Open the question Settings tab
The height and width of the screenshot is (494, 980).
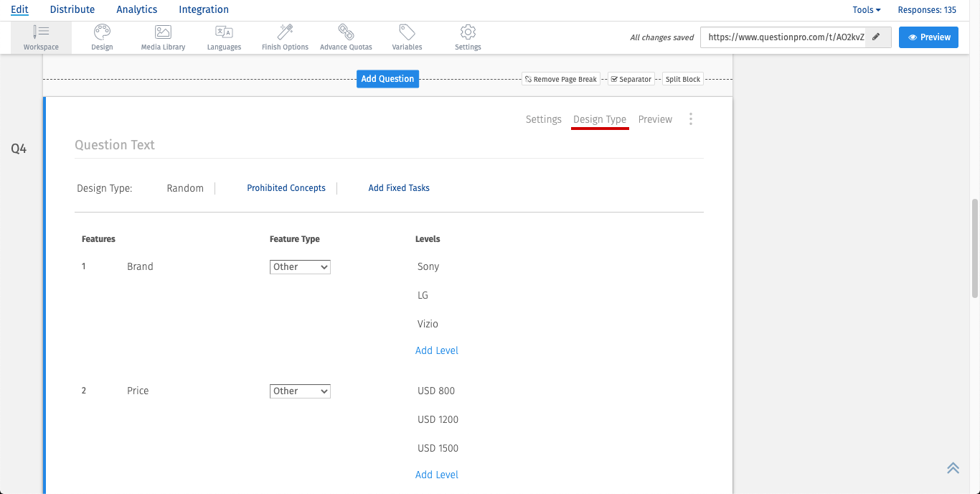point(543,119)
